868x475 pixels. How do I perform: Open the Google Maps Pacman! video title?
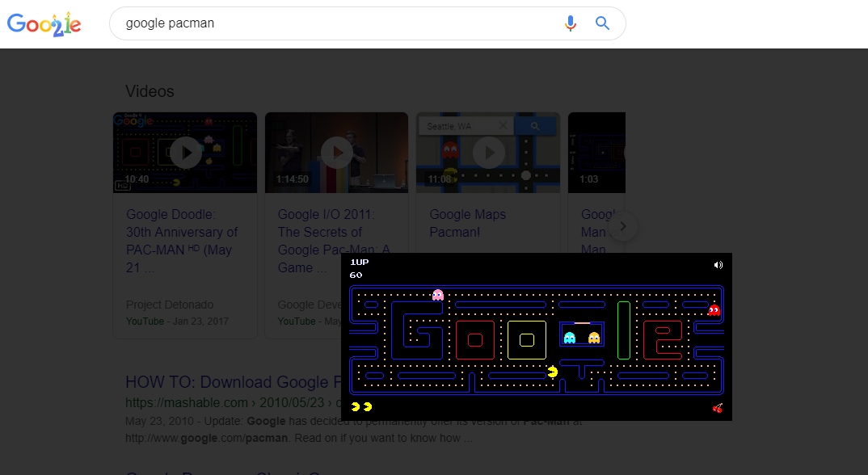468,223
